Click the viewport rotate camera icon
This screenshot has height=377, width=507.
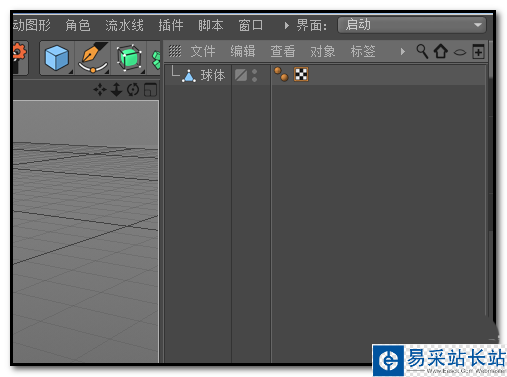point(133,90)
